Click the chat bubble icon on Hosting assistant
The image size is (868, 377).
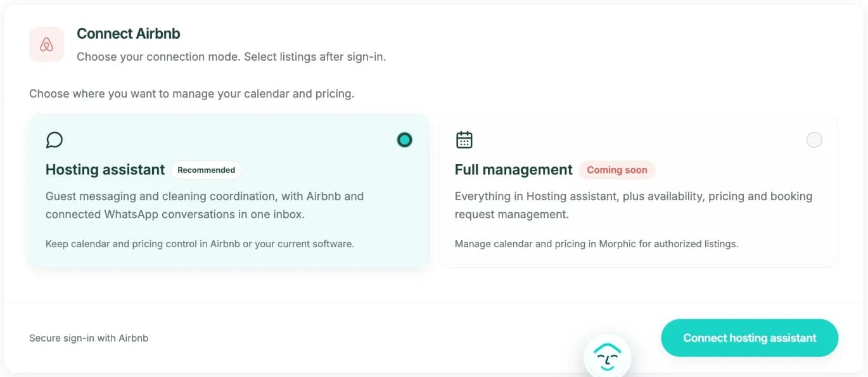54,139
